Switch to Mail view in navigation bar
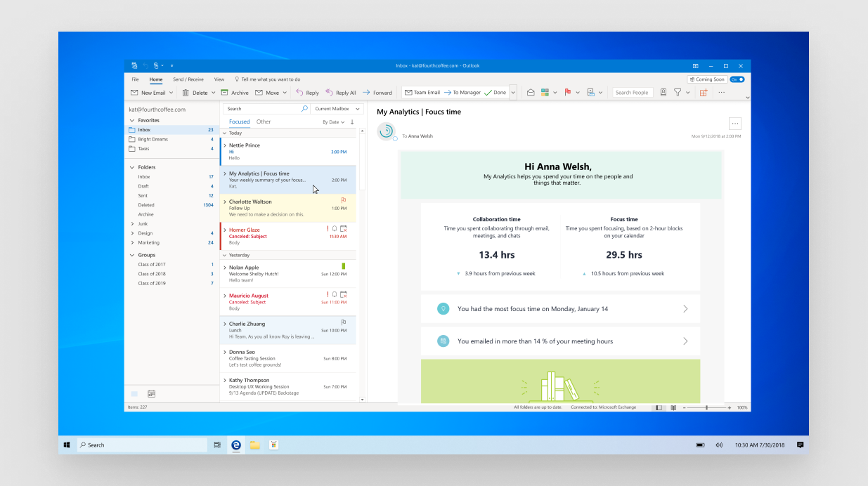 pos(134,394)
